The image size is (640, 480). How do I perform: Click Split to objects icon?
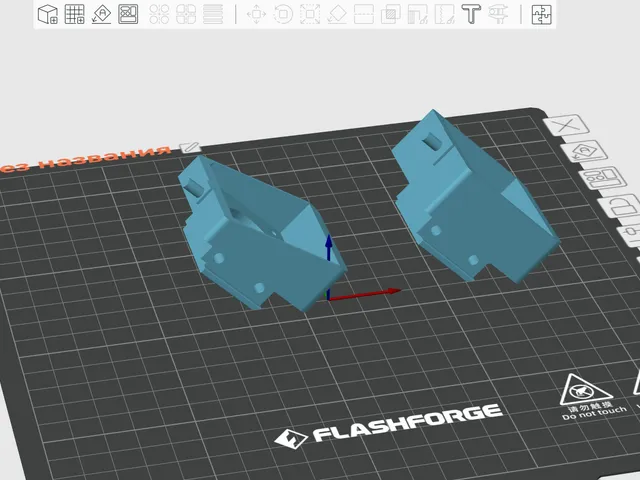pos(159,14)
